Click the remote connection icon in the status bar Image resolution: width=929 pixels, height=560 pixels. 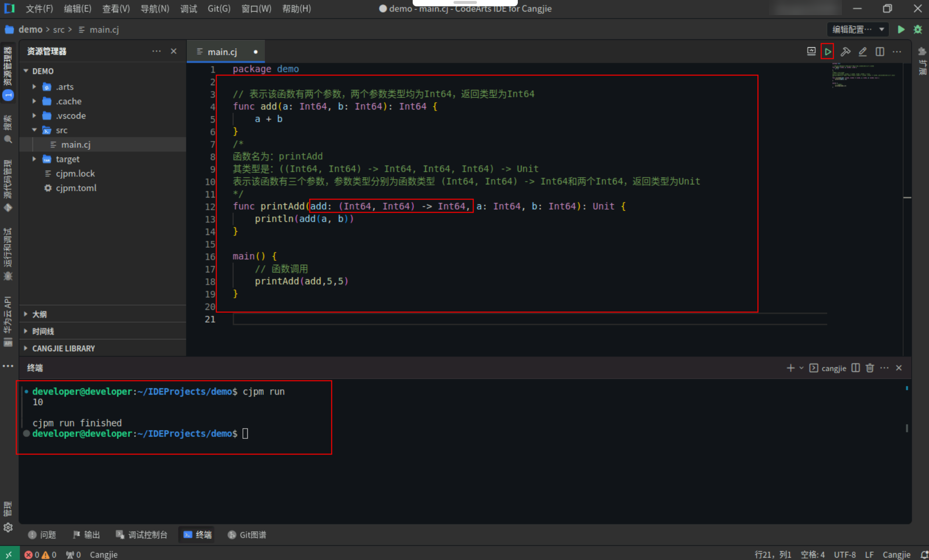pyautogui.click(x=9, y=554)
